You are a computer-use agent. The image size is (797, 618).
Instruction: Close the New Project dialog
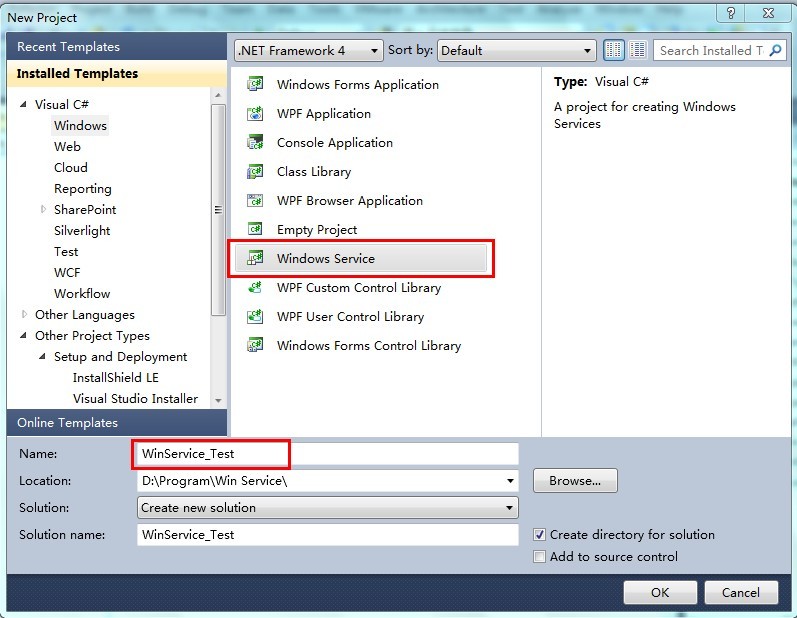pos(769,13)
